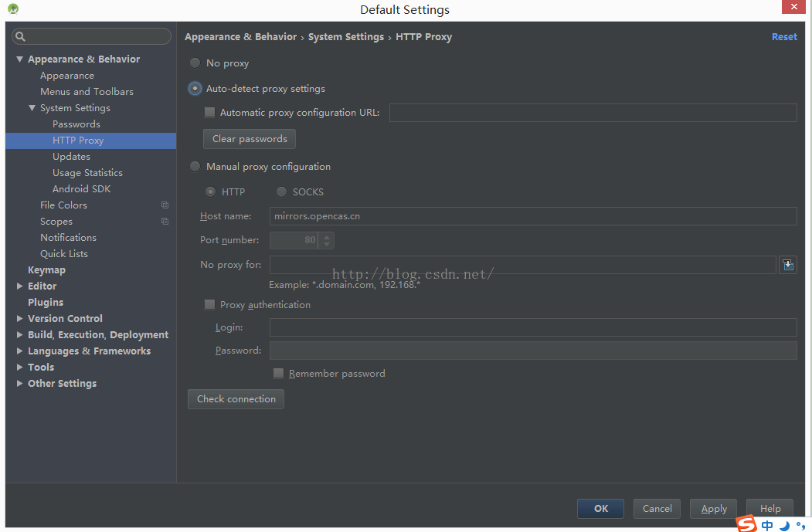The image size is (812, 532).
Task: Click the punctuation icon in IME bar
Action: coord(800,526)
